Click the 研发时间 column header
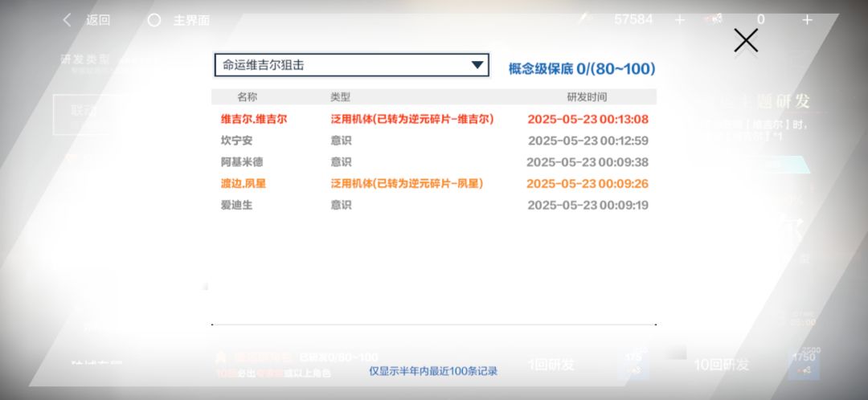 (x=587, y=97)
